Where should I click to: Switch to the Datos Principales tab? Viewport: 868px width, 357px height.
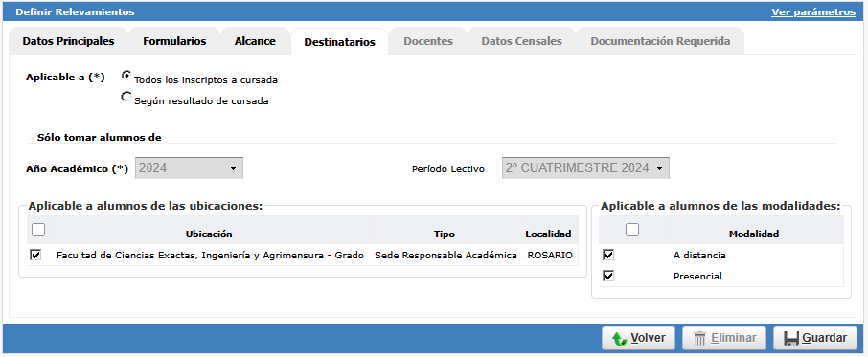[69, 41]
